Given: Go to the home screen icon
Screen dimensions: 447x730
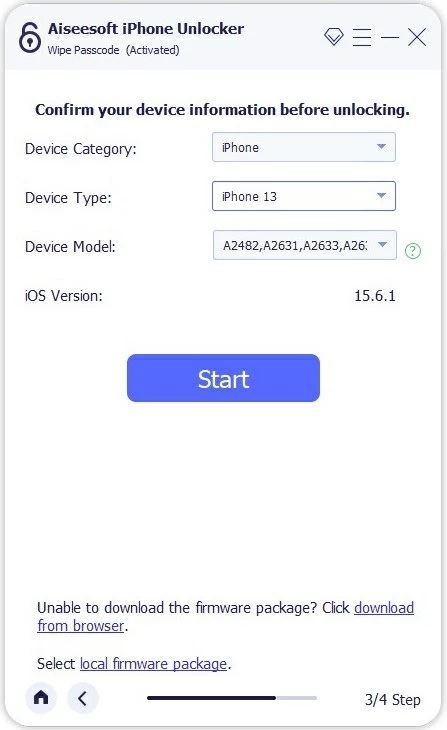Looking at the screenshot, I should (41, 697).
